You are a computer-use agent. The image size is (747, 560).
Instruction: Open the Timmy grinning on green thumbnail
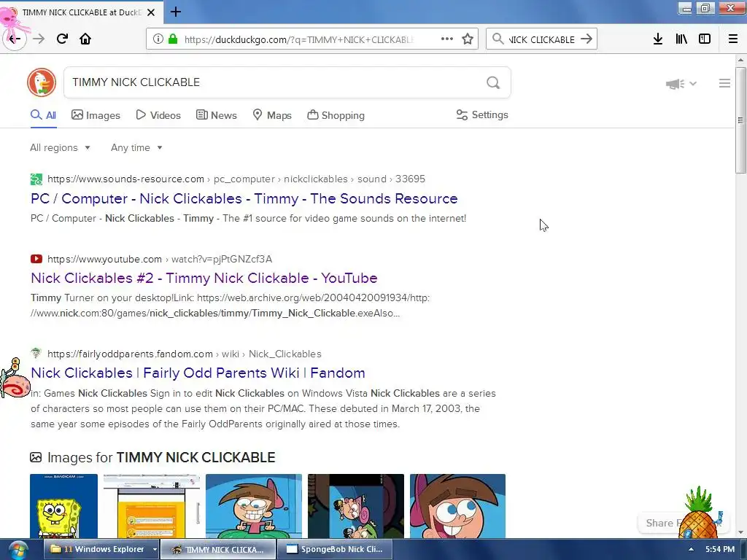coord(254,506)
